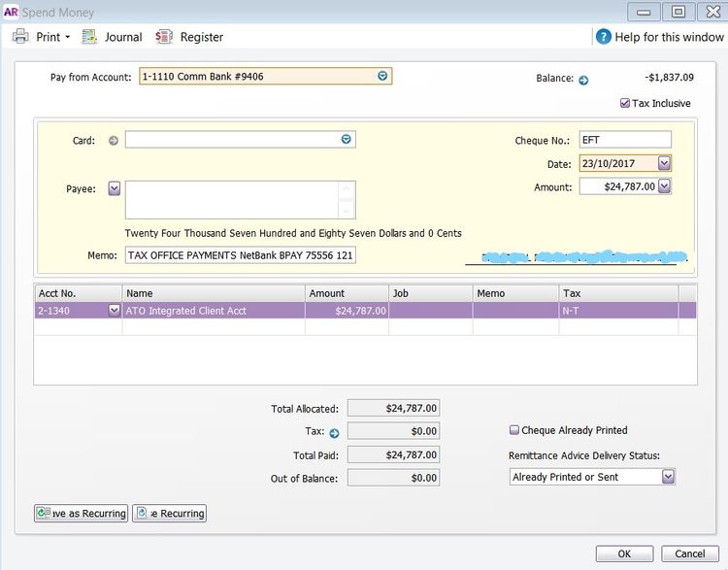This screenshot has height=570, width=728.
Task: Click the Save as Recurring button
Action: (x=81, y=513)
